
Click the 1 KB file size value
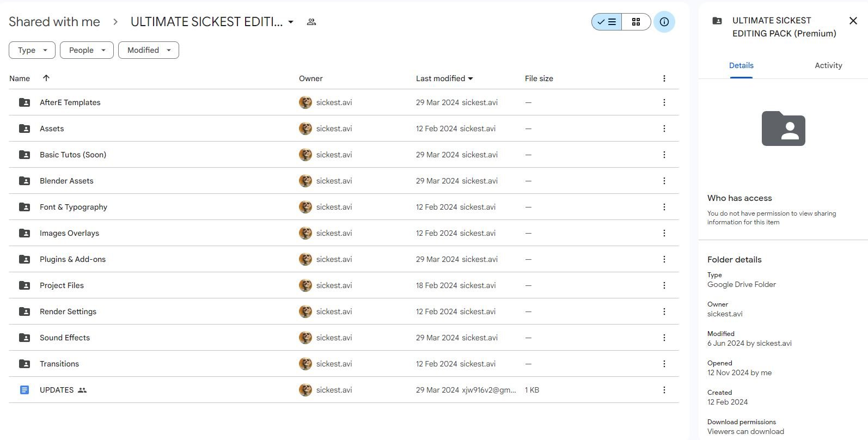point(532,390)
